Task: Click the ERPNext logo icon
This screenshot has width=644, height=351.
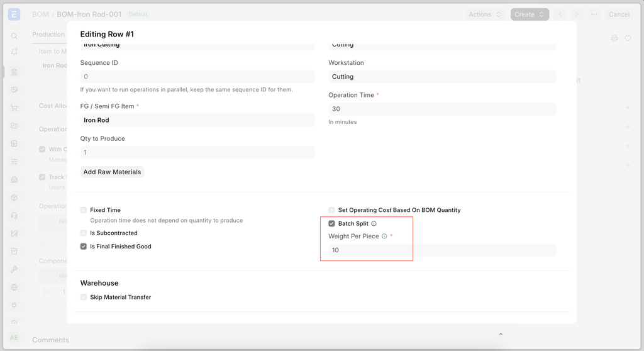Action: [x=14, y=14]
